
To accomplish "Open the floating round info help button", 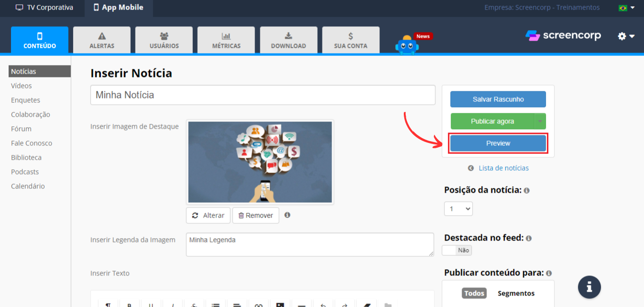I will (x=589, y=287).
